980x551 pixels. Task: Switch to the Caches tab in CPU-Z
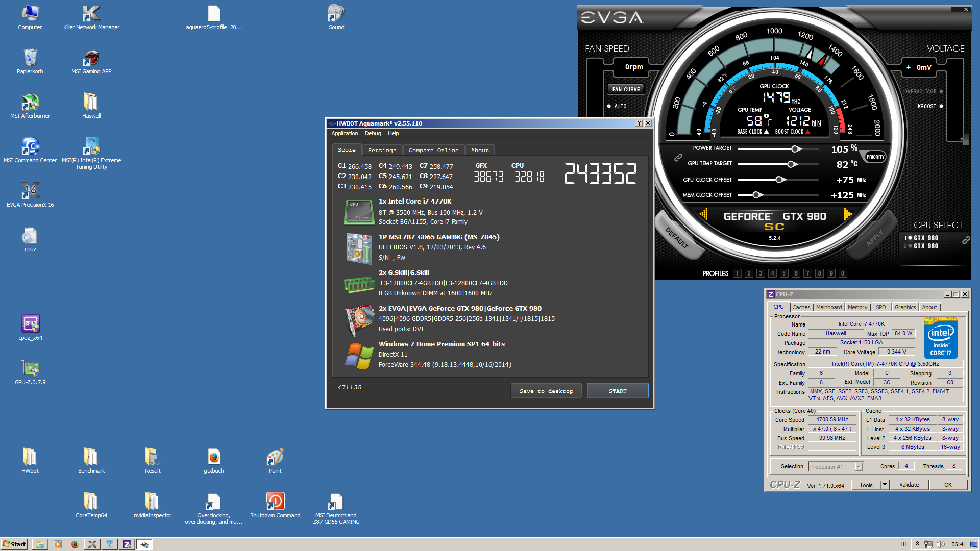tap(801, 307)
